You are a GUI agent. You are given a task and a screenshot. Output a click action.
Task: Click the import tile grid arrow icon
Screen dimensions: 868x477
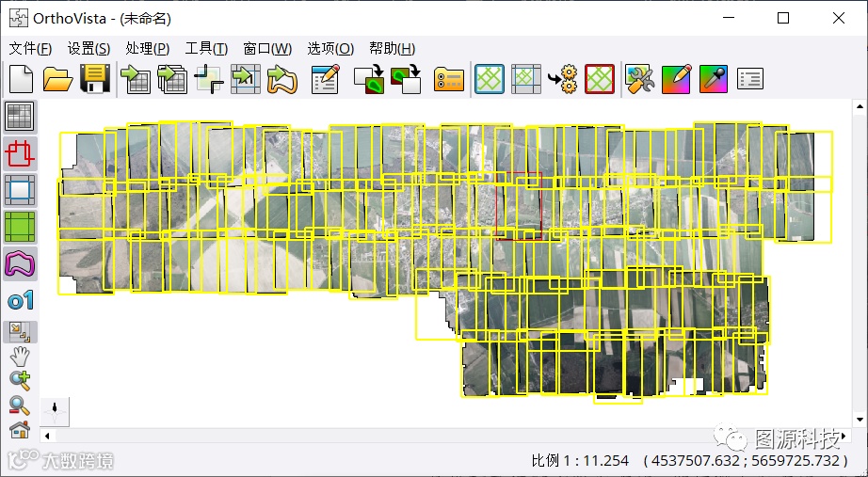click(245, 79)
